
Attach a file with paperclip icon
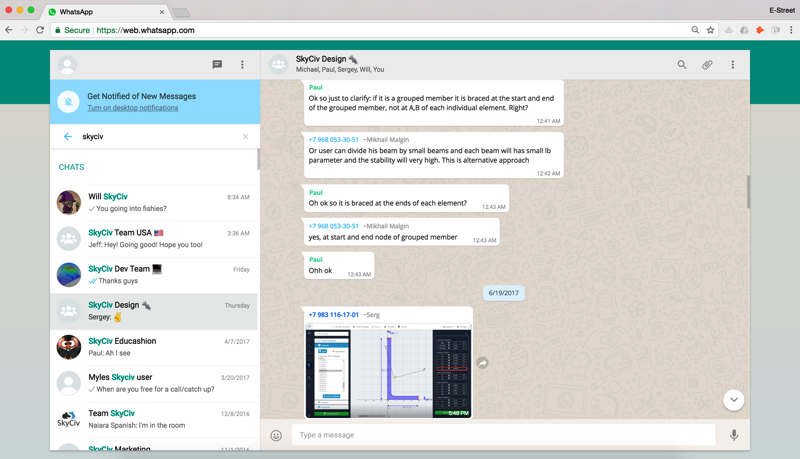(707, 64)
